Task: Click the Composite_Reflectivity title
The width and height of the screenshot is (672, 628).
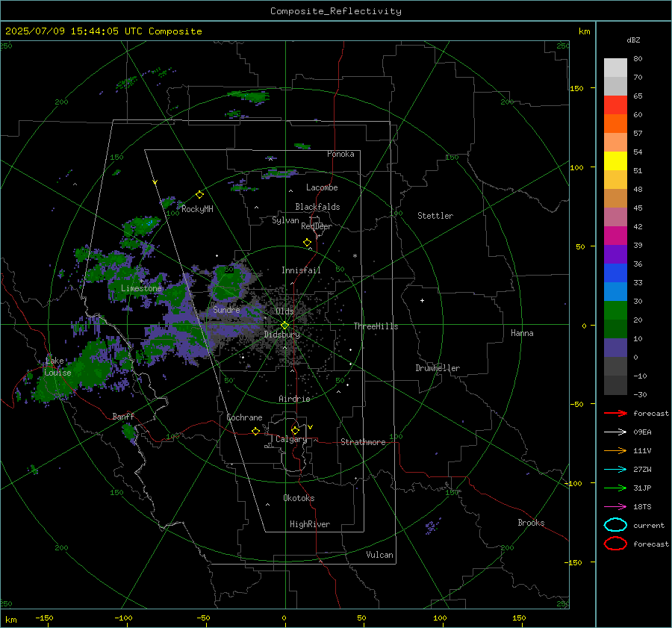Action: pyautogui.click(x=336, y=11)
